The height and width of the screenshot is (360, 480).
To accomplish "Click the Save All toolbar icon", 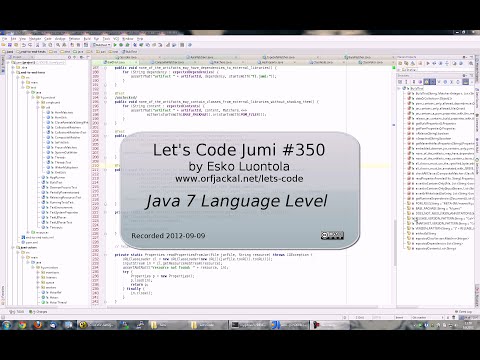I will pyautogui.click(x=10, y=45).
